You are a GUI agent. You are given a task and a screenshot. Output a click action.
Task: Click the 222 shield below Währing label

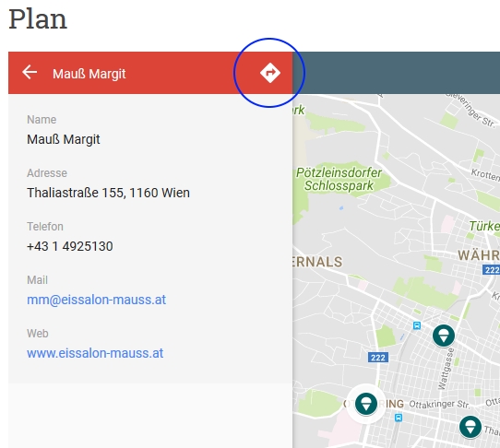click(x=492, y=270)
